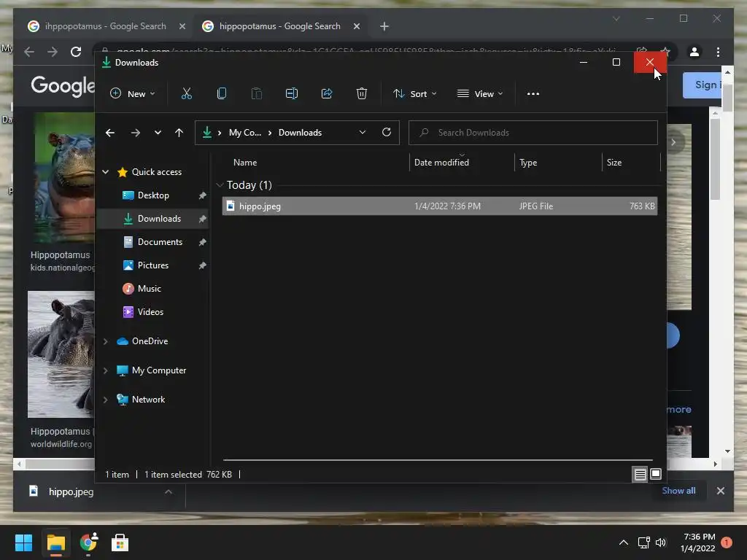Switch to hippopotamus Google Search tab
The image size is (747, 560).
(x=279, y=26)
